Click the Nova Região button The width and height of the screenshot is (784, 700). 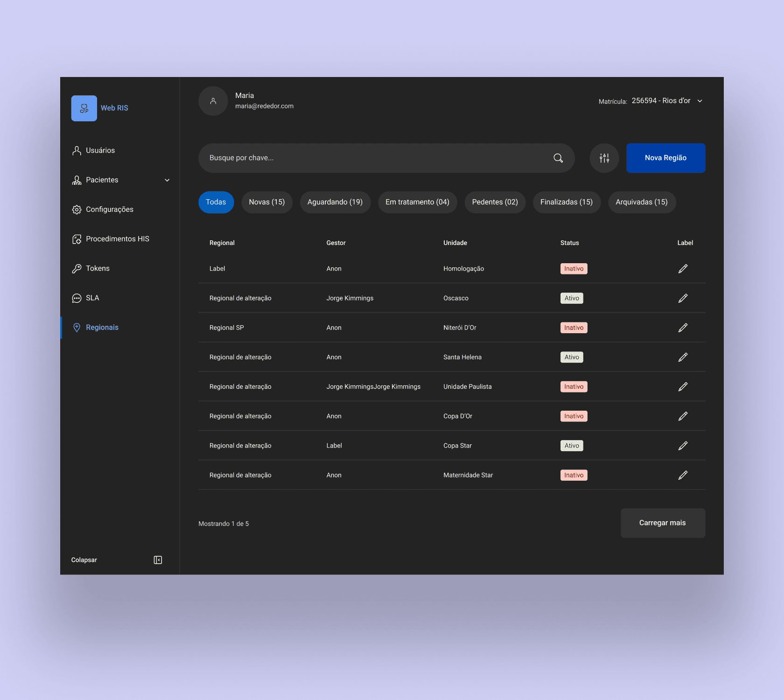point(665,158)
